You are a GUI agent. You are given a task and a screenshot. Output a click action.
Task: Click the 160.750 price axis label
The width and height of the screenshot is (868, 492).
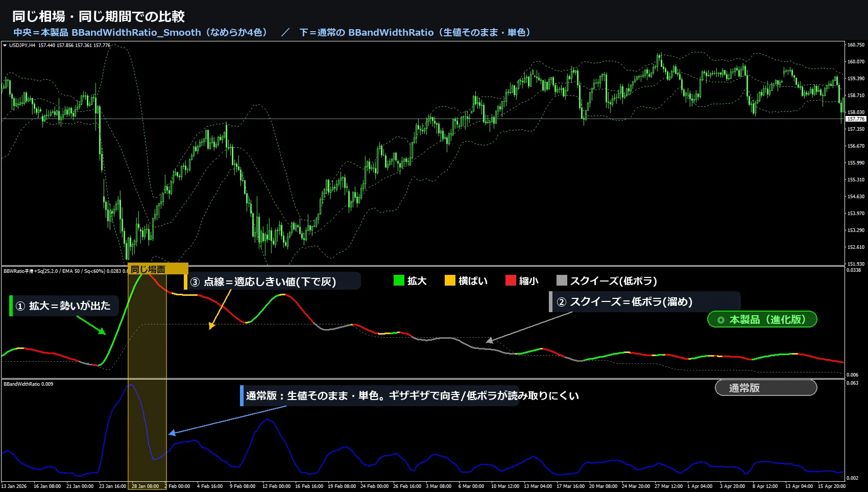pyautogui.click(x=856, y=45)
